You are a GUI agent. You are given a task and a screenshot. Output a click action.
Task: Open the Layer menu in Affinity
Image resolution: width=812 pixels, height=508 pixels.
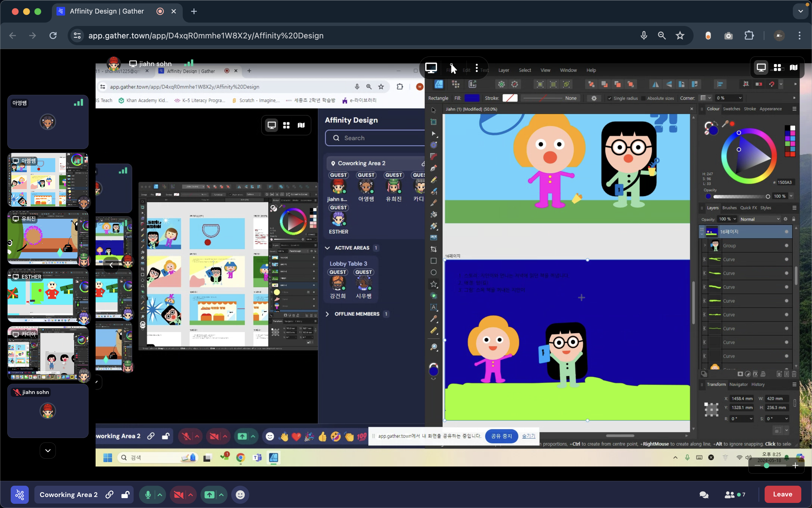[503, 70]
